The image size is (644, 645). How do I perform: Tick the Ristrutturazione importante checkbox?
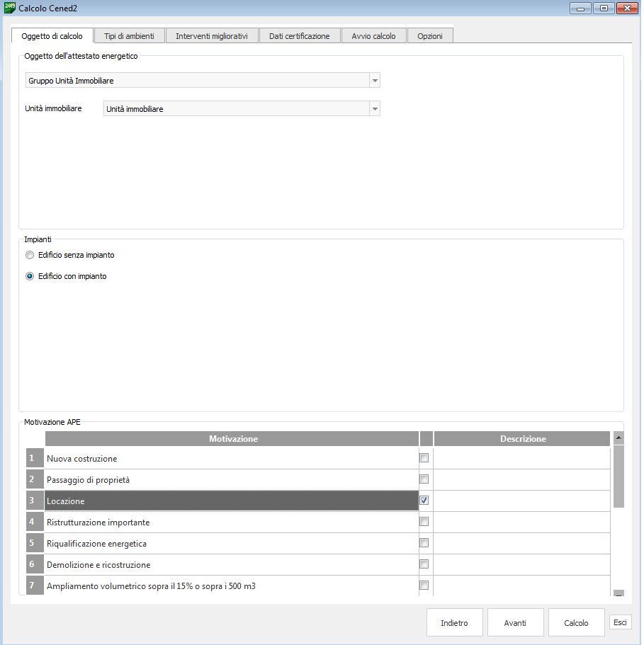424,522
